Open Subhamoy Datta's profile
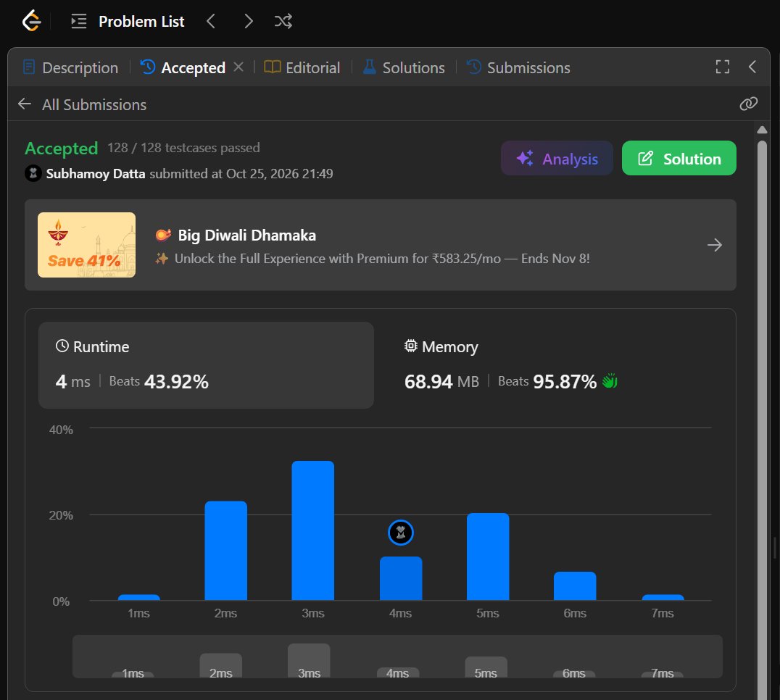The width and height of the screenshot is (780, 700). coord(96,173)
